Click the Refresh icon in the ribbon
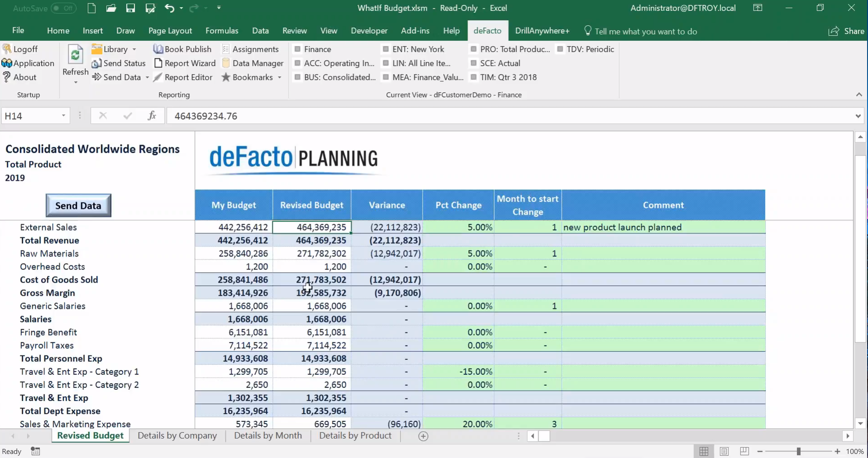868x458 pixels. click(x=75, y=55)
